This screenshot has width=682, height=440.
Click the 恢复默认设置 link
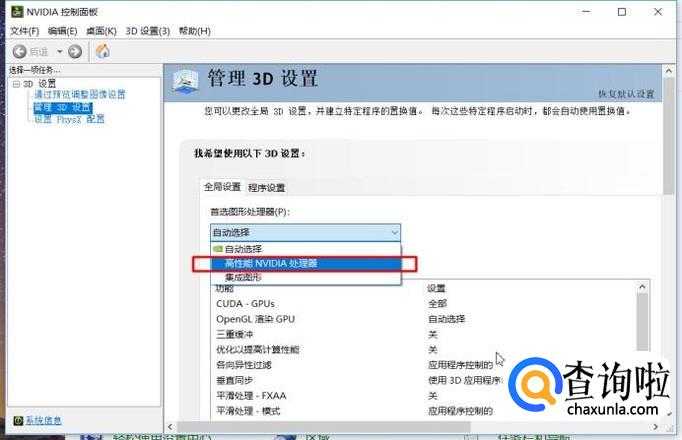(626, 94)
